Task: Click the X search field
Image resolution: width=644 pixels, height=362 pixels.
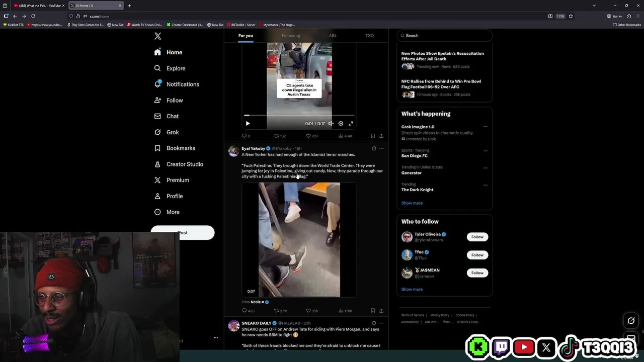Action: pos(444,36)
